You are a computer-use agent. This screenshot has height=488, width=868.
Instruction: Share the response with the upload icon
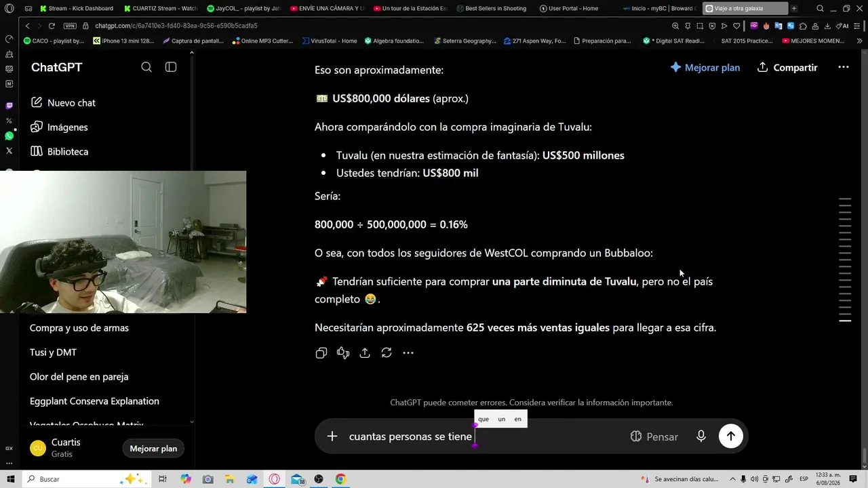pyautogui.click(x=365, y=352)
